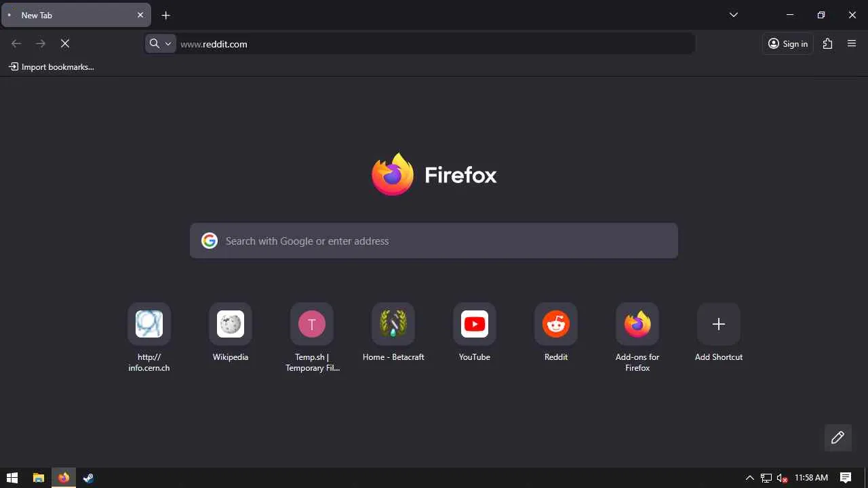
Task: Open a new tab with plus button
Action: point(166,15)
